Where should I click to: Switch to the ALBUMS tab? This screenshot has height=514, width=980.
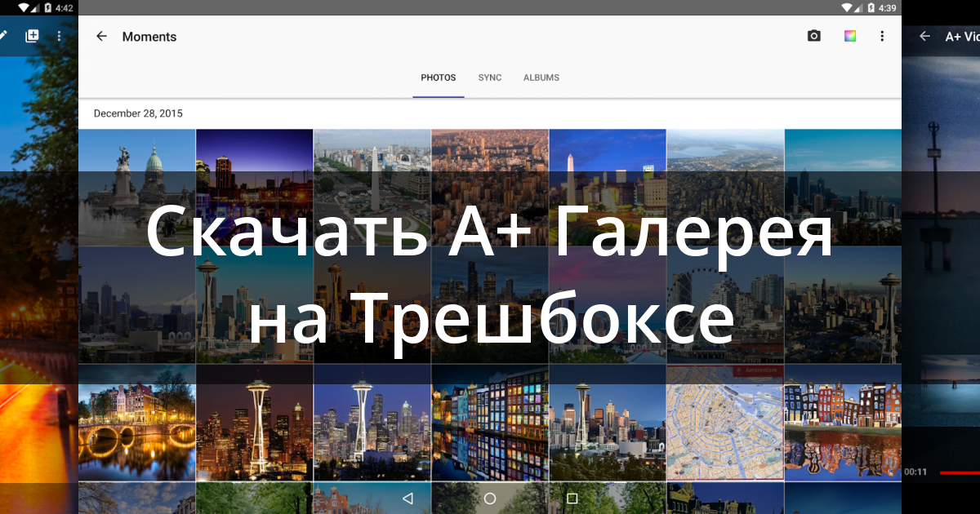(x=541, y=78)
